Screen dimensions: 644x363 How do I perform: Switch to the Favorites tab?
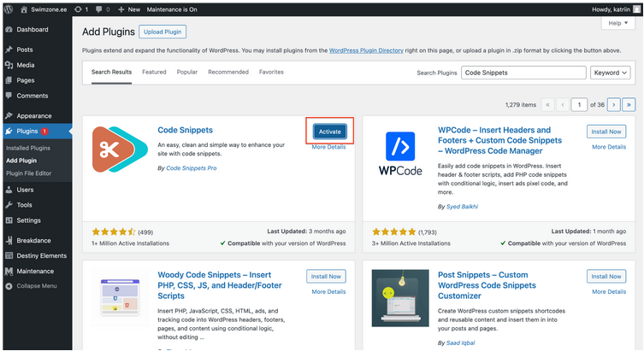(x=271, y=73)
